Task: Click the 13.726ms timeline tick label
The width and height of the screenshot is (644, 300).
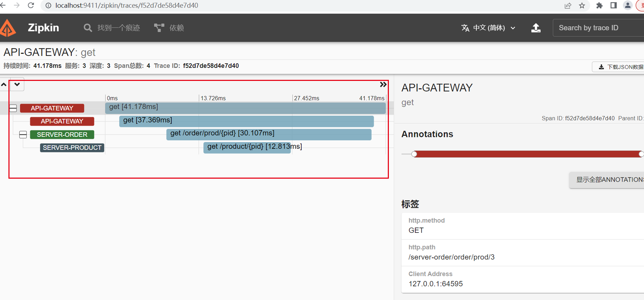Action: point(213,98)
